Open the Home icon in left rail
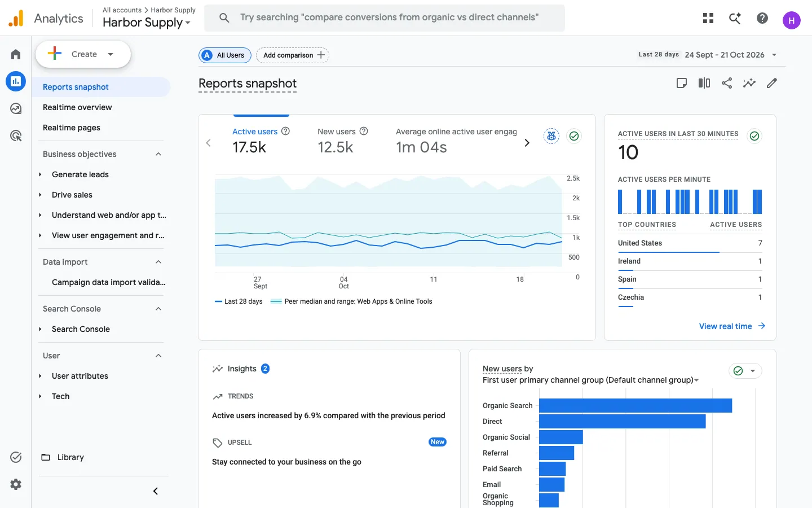 (x=16, y=54)
